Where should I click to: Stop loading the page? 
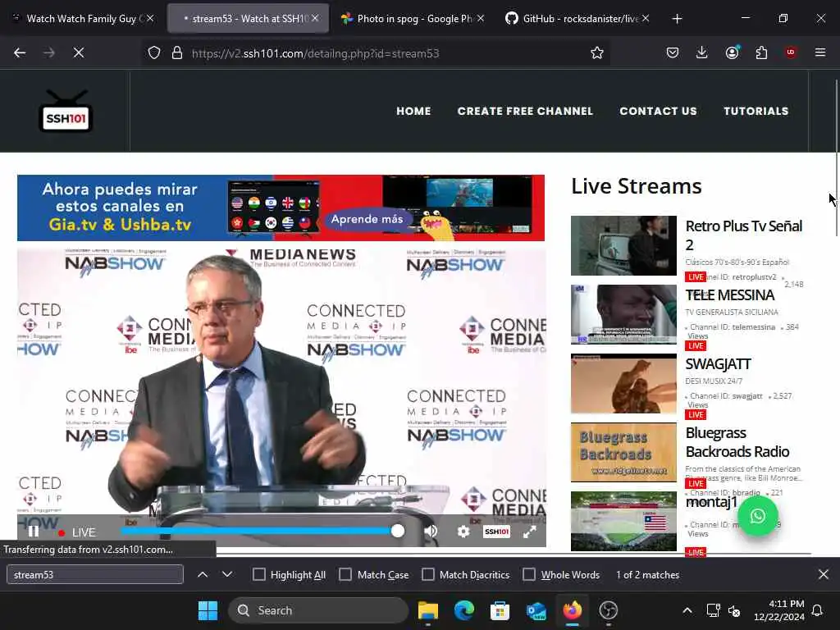click(x=79, y=52)
